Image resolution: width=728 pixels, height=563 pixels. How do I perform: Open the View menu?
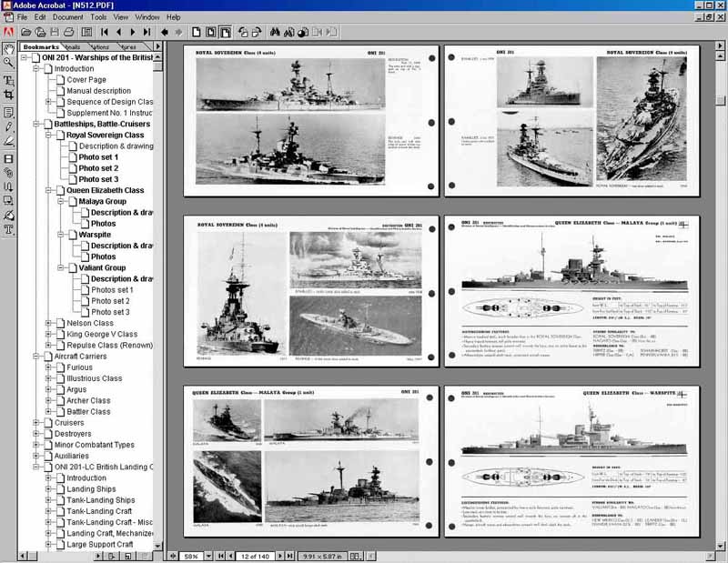(121, 17)
